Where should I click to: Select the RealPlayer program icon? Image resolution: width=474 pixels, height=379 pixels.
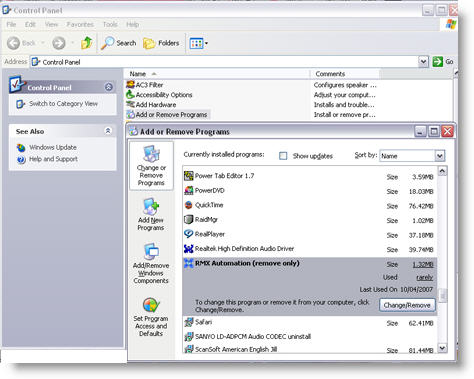click(189, 234)
